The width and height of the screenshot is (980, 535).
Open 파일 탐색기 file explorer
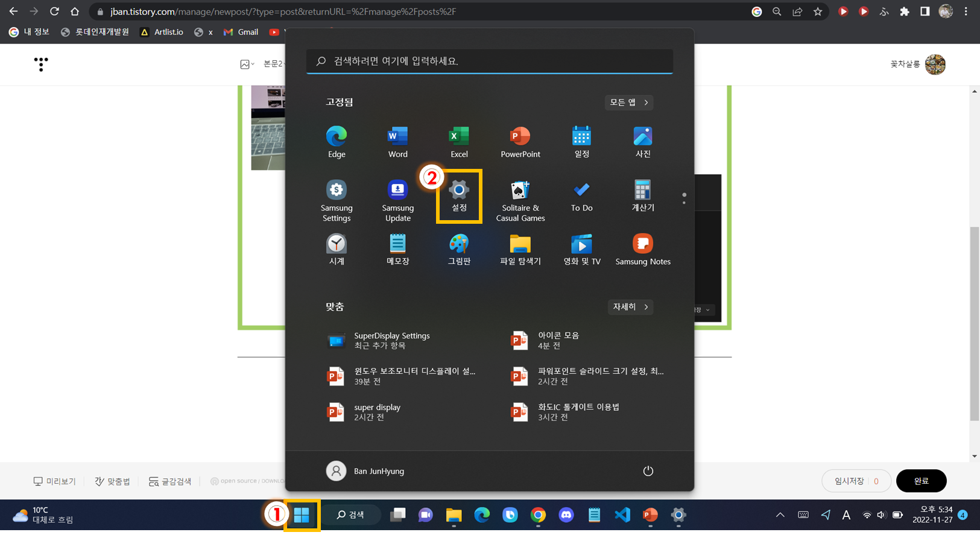520,250
